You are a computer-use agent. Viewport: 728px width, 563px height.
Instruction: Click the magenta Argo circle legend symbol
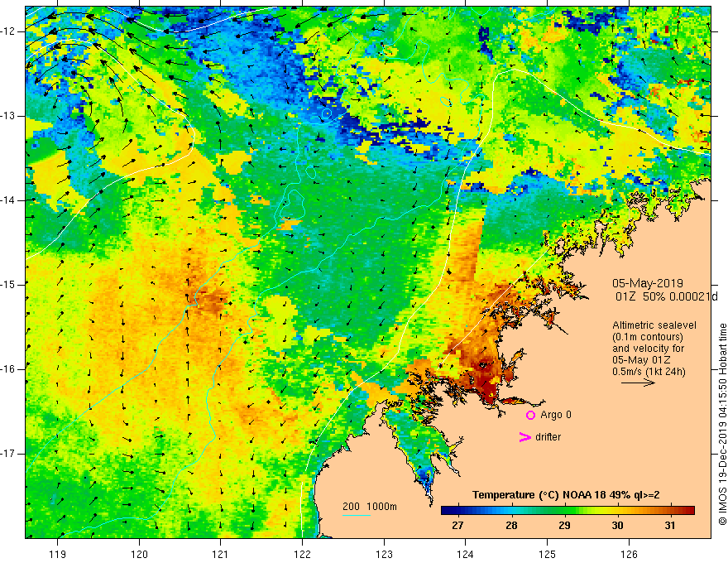tap(530, 416)
